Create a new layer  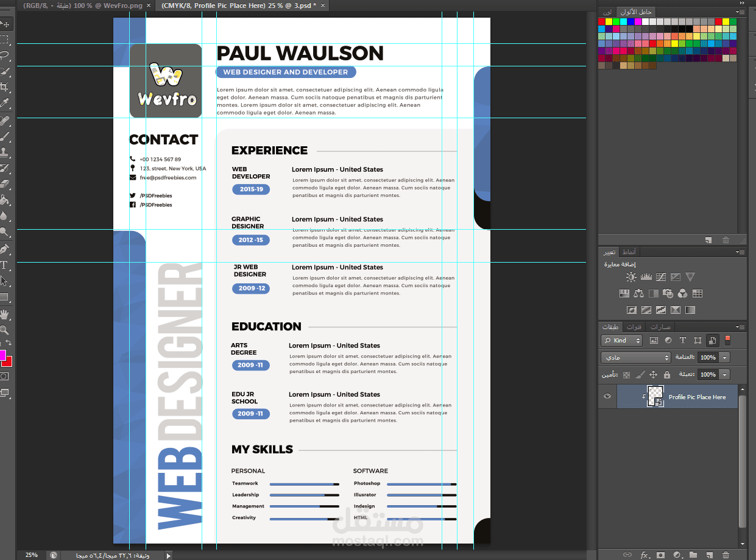708,555
